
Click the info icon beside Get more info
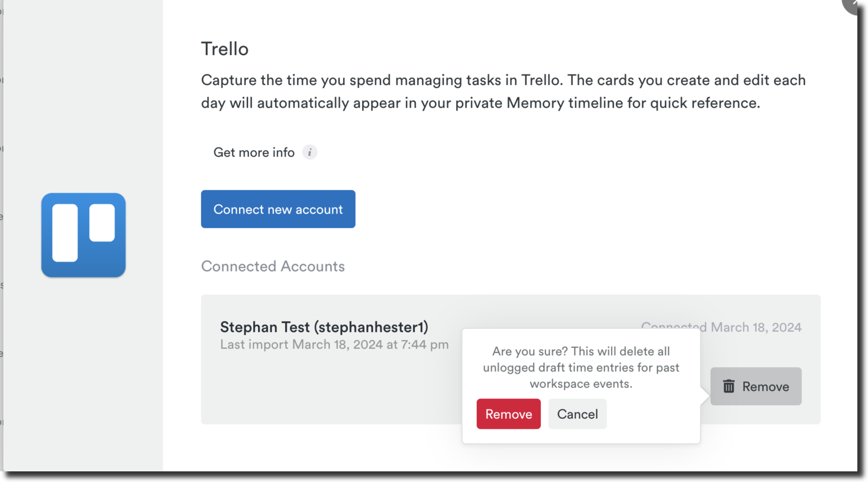pyautogui.click(x=309, y=152)
